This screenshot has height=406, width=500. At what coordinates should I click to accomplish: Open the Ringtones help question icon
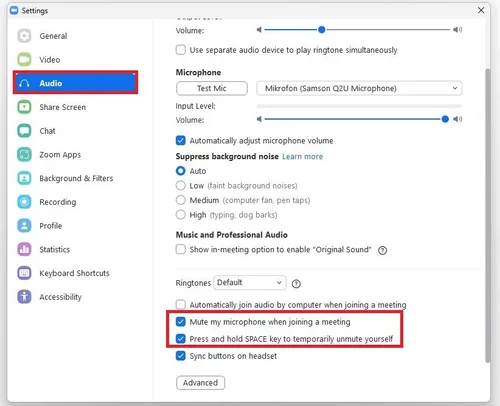click(296, 284)
